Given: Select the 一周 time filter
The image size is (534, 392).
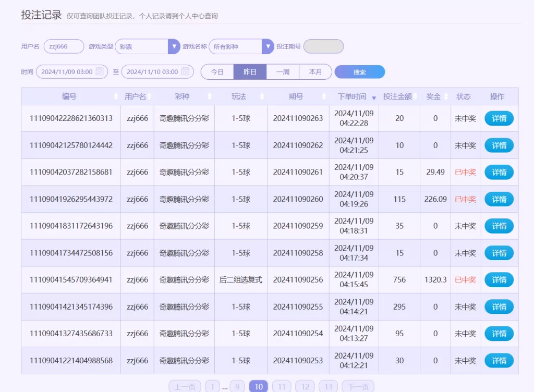Looking at the screenshot, I should [283, 72].
